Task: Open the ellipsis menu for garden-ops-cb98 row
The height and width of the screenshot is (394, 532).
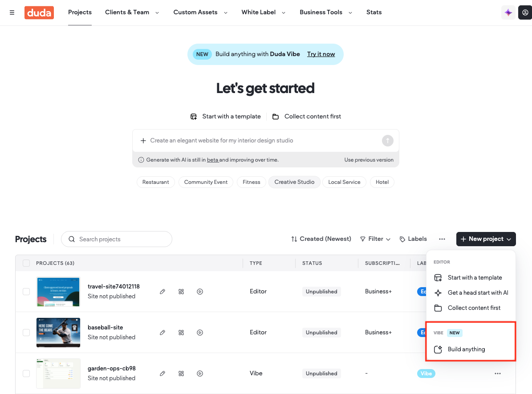Action: coord(497,374)
